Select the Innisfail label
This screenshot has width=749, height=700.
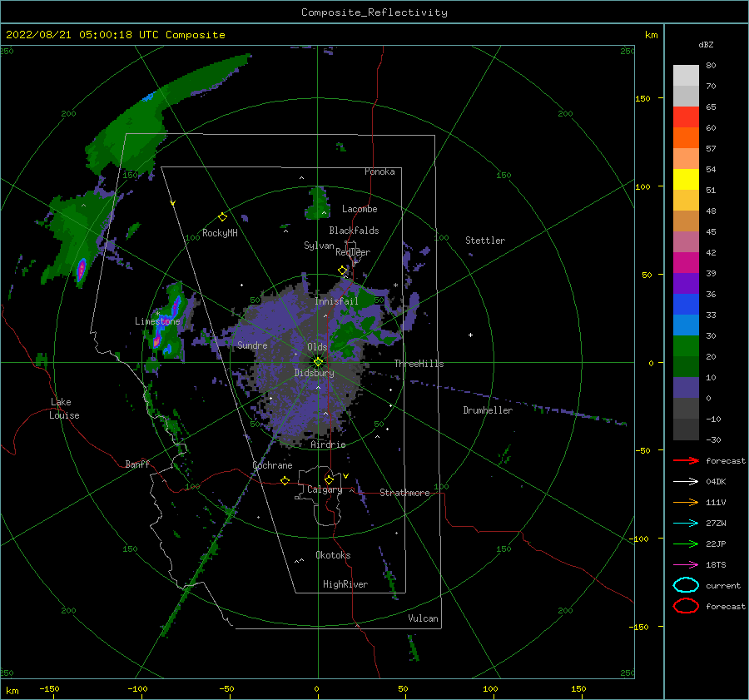tap(336, 301)
